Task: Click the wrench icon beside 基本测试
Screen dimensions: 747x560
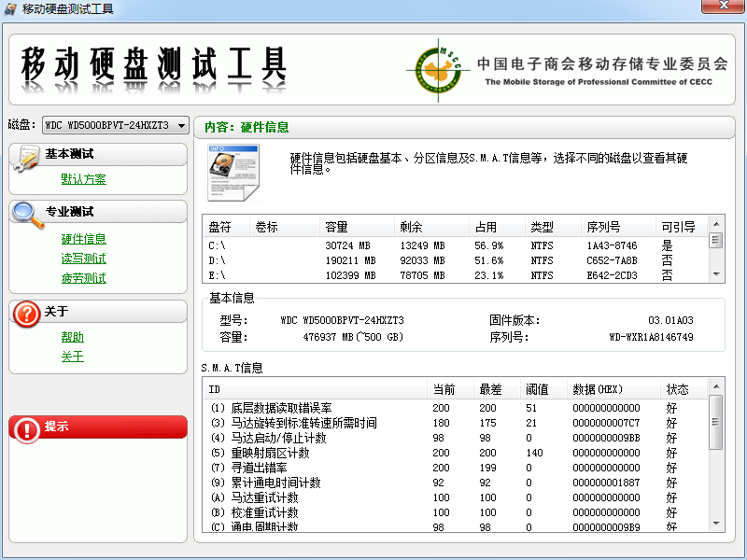Action: click(26, 157)
